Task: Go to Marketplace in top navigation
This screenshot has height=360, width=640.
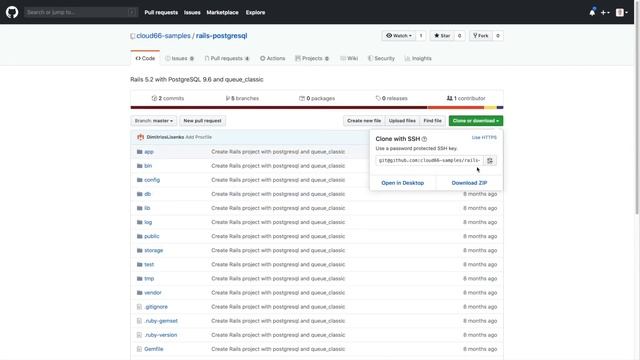Action: tap(222, 13)
